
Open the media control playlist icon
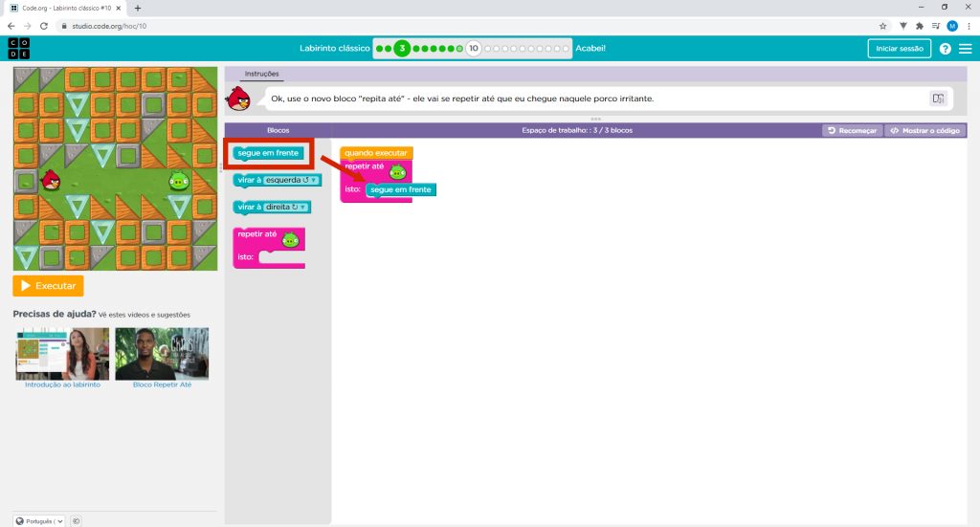936,26
